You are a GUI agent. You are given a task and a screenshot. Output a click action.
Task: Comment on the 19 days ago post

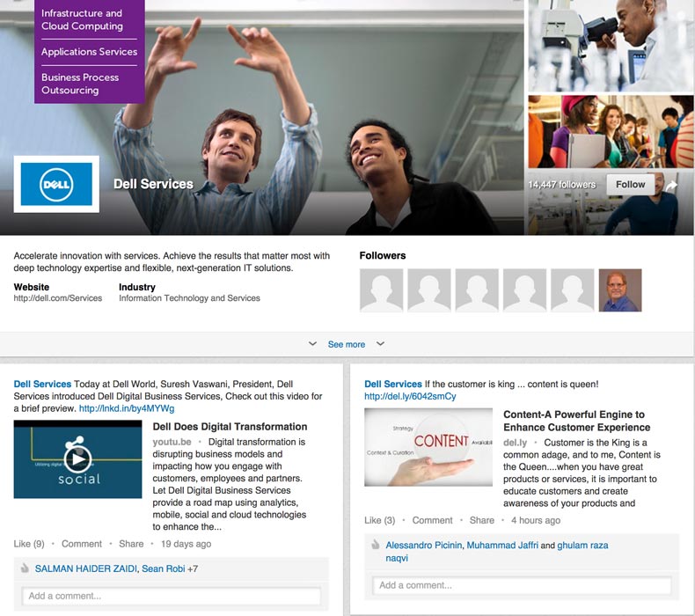pyautogui.click(x=82, y=544)
